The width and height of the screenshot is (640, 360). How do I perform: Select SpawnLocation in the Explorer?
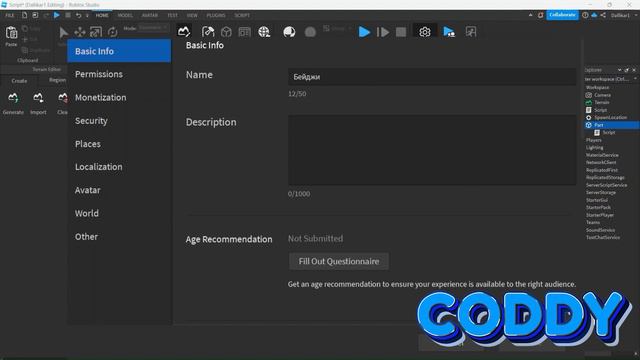point(610,117)
